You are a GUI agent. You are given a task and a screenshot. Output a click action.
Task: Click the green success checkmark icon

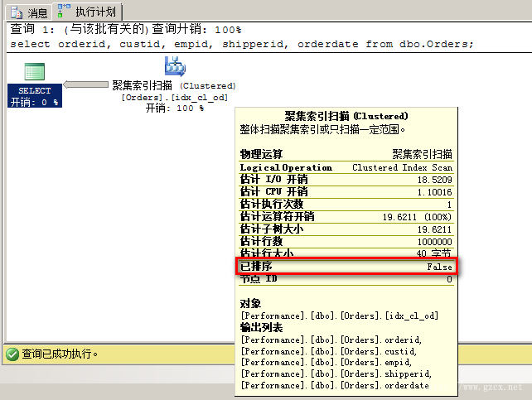(x=12, y=354)
